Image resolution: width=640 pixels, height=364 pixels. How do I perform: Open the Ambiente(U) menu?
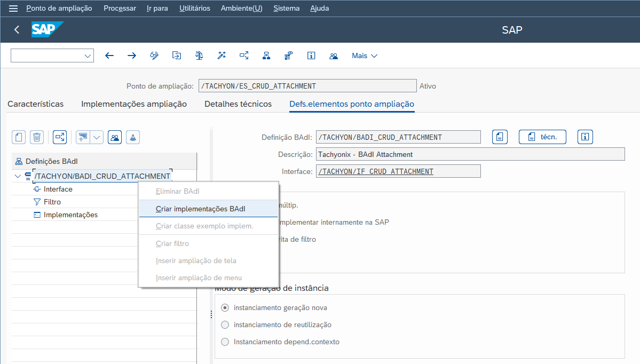tap(242, 8)
